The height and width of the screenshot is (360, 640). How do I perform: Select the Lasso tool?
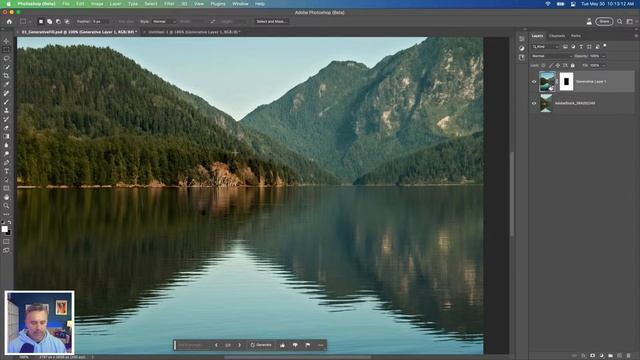point(6,58)
